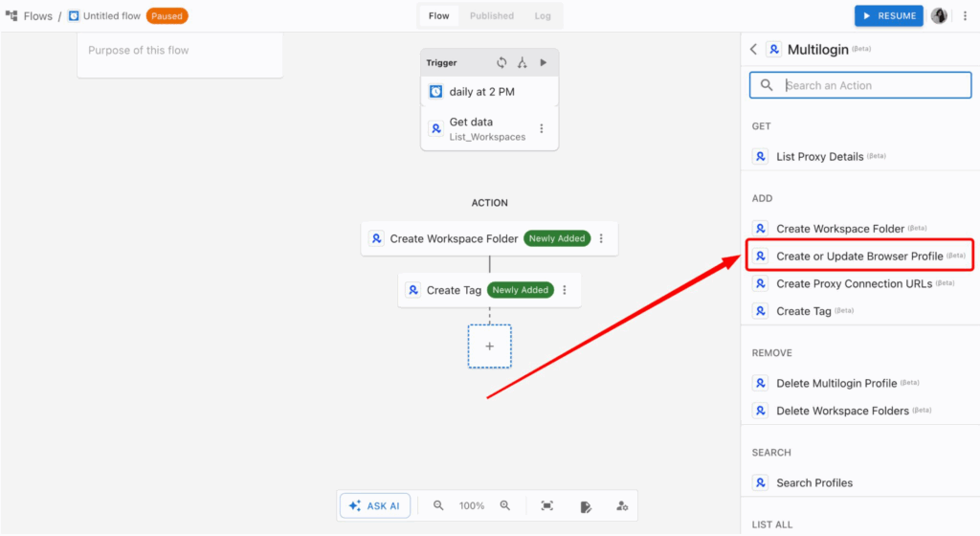Click the RESUME button
The width and height of the screenshot is (980, 536).
[x=889, y=15]
